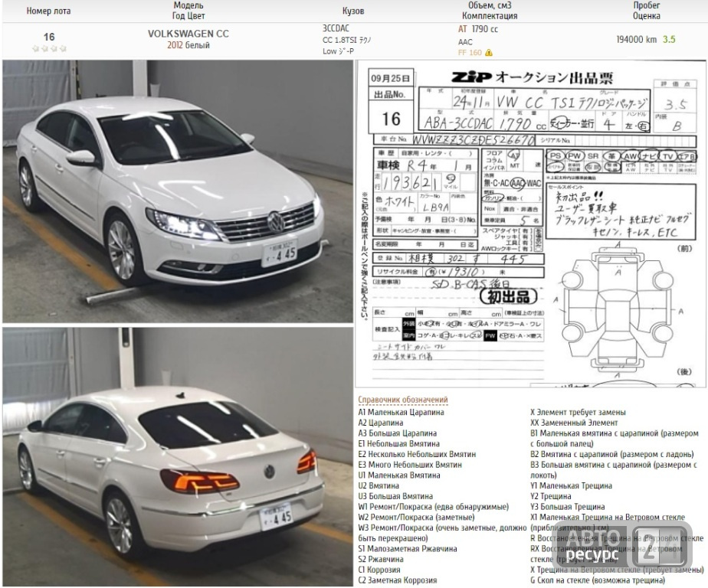Viewport: 708px width, 588px height.
Task: Click the W2 Ремонт/Покраска (заметные) entry
Action: (x=416, y=517)
